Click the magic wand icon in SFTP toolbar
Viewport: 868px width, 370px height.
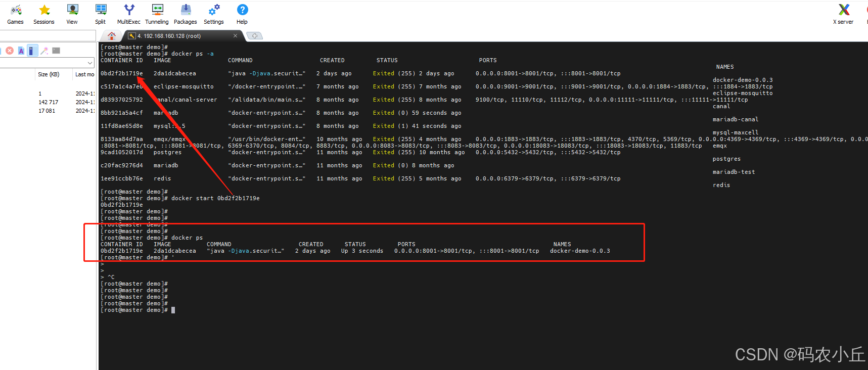(44, 51)
